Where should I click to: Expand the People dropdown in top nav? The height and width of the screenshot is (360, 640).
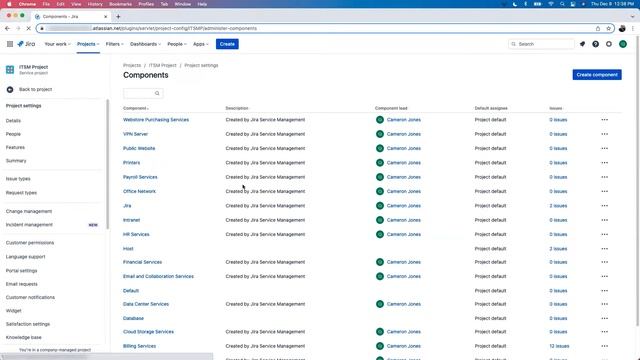pos(177,44)
